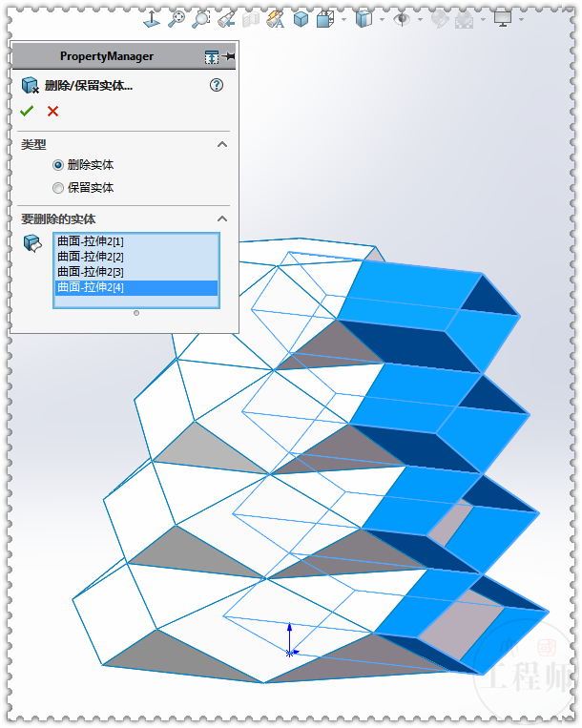This screenshot has width=582, height=728.
Task: Open the View Orientation dropdown arrow
Action: [343, 19]
